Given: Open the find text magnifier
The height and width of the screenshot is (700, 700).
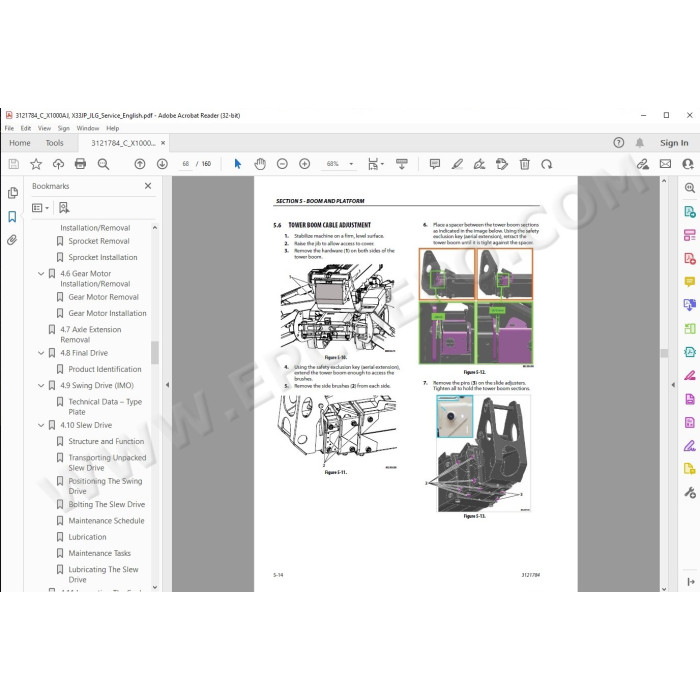Looking at the screenshot, I should tap(103, 164).
